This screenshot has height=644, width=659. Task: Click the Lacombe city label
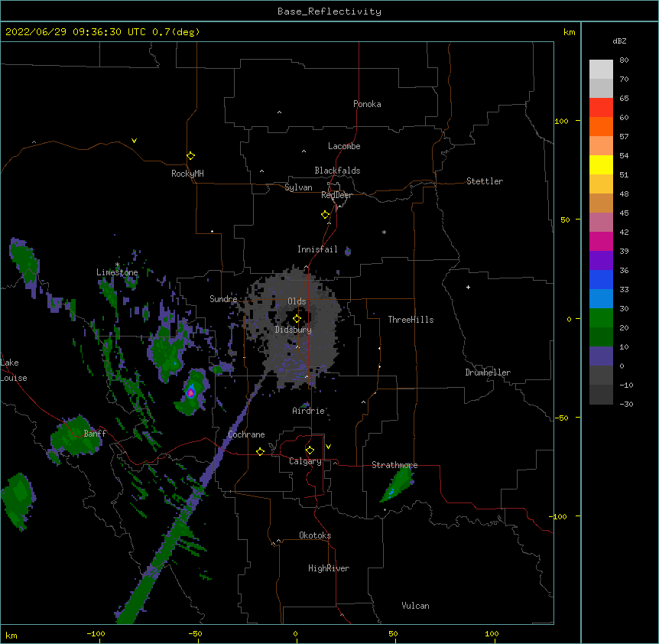coord(344,146)
